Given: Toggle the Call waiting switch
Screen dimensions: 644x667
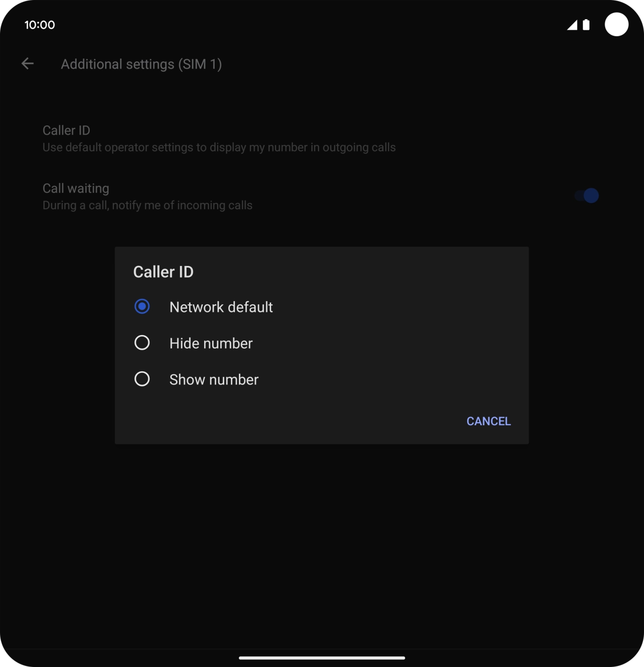Looking at the screenshot, I should click(x=587, y=195).
